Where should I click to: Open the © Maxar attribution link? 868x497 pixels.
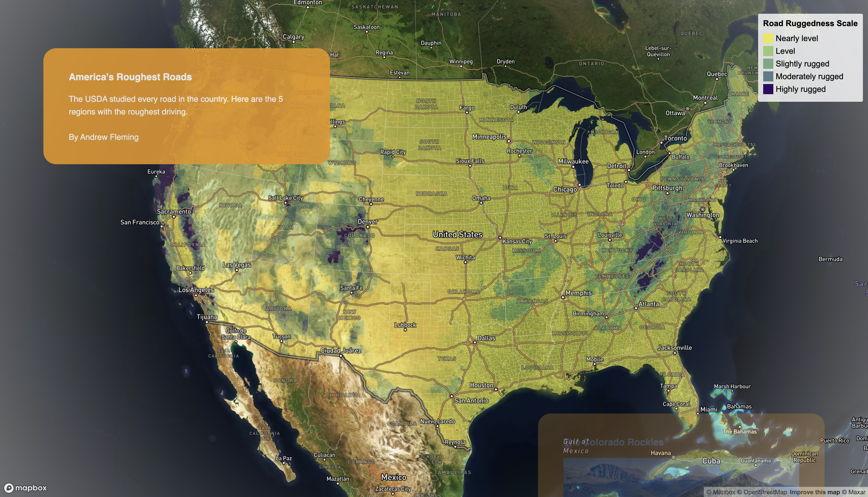point(853,492)
